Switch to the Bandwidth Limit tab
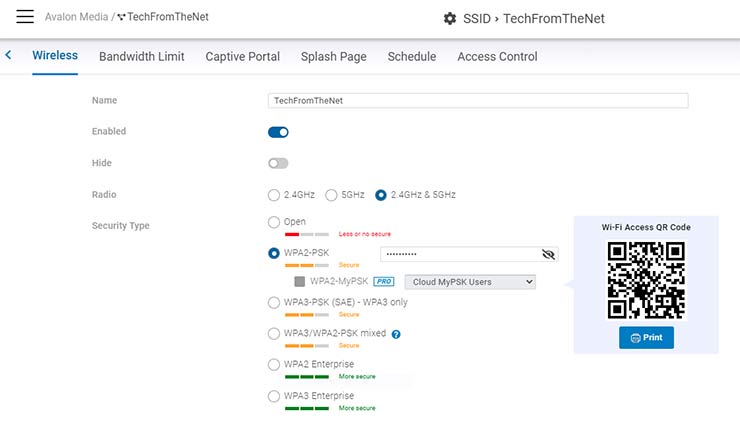Viewport: 740px width, 428px height. coord(141,57)
